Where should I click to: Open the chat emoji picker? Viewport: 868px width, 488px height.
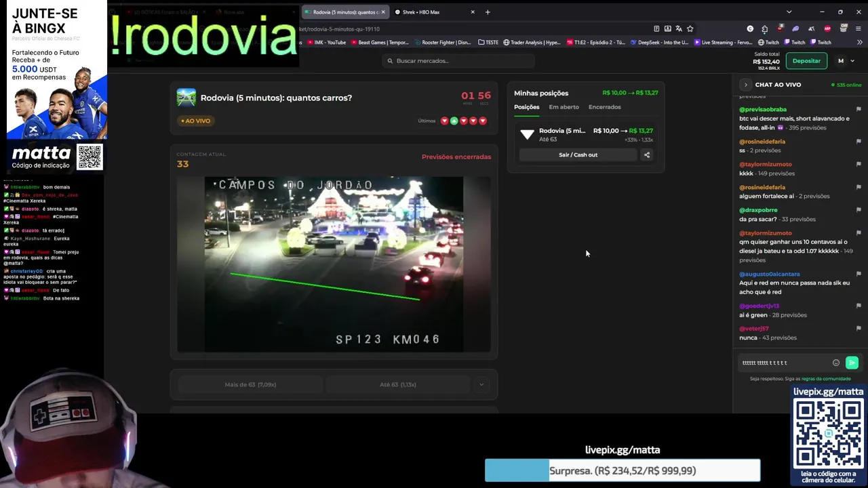tap(836, 363)
